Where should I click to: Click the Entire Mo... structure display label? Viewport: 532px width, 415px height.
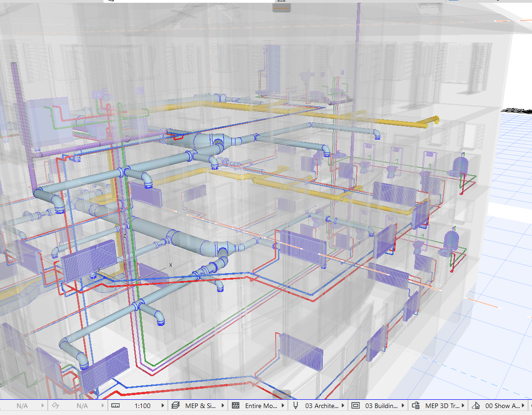(x=261, y=406)
